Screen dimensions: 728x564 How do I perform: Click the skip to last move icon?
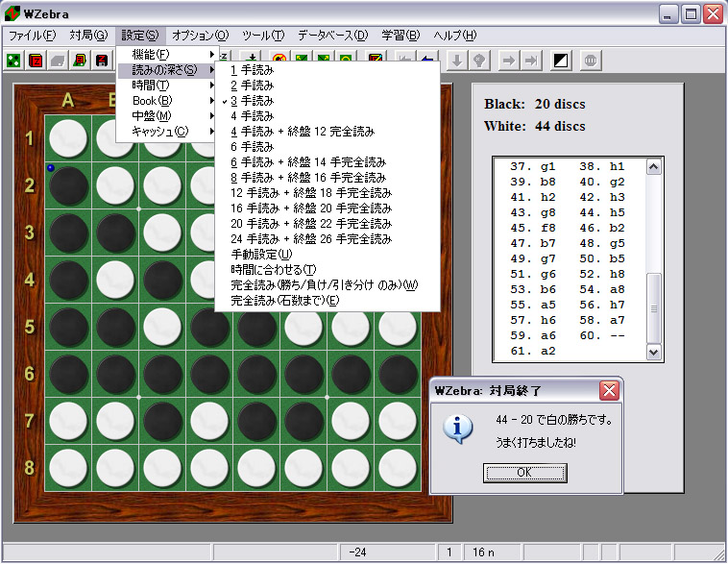[531, 61]
